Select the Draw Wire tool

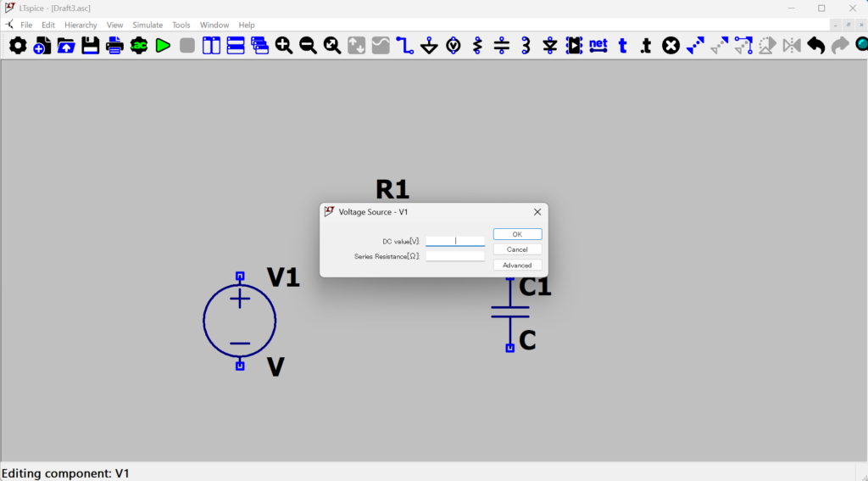[405, 45]
